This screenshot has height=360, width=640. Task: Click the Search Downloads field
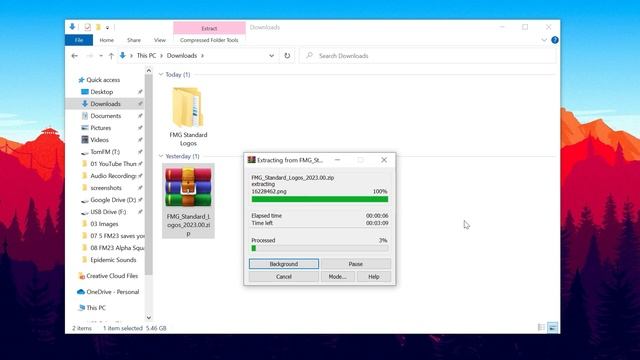point(427,56)
